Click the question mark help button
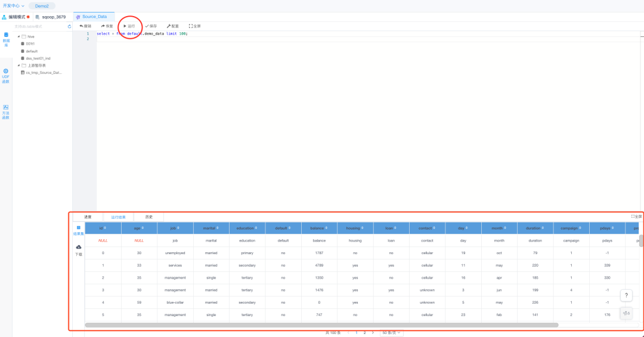The width and height of the screenshot is (644, 337). (x=626, y=295)
